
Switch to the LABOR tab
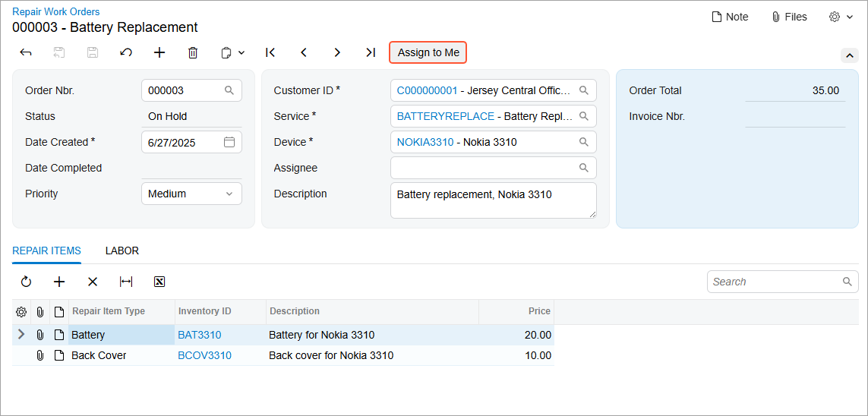[122, 251]
